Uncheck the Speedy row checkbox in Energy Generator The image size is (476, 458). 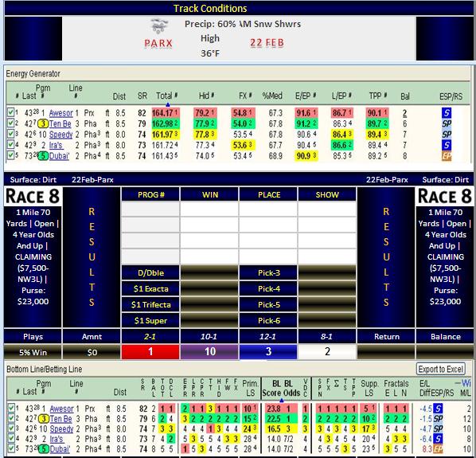(10, 134)
